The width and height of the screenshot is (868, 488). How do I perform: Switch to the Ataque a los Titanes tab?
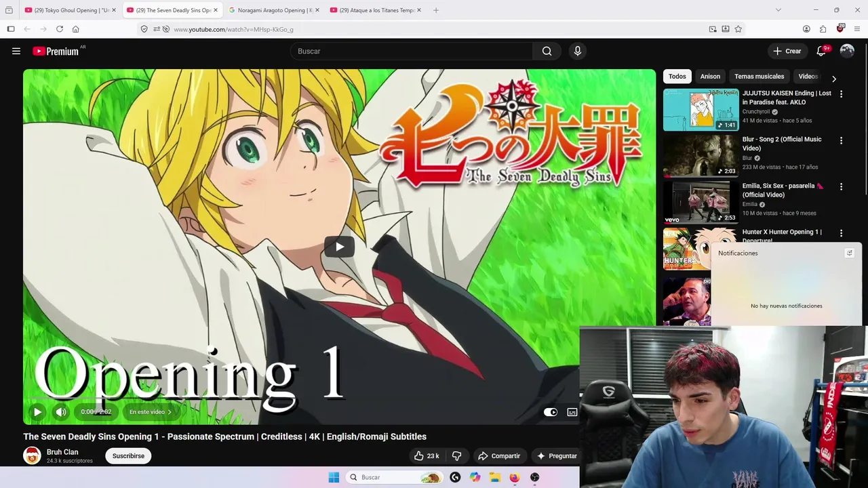(375, 10)
